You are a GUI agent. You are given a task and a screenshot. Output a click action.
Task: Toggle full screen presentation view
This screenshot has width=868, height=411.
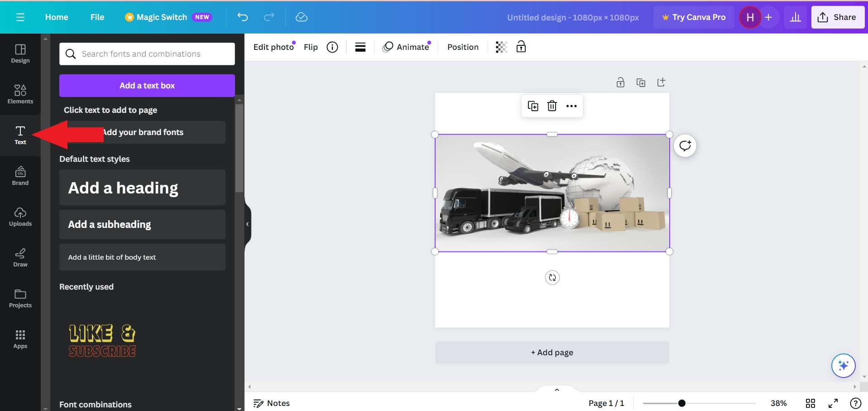833,403
